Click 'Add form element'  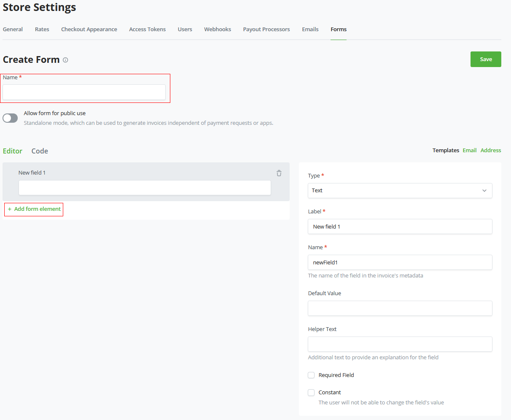[33, 209]
